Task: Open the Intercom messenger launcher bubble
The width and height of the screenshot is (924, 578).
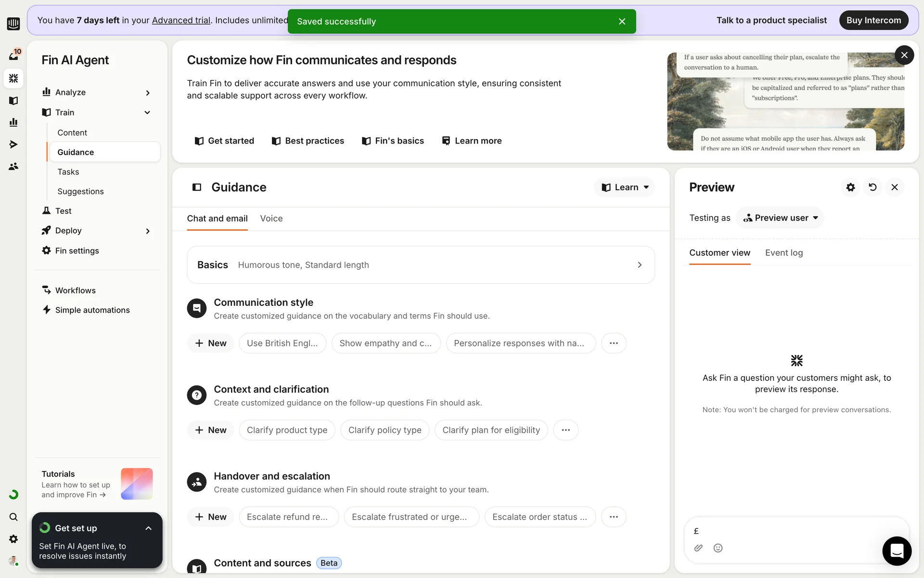Action: pyautogui.click(x=897, y=551)
